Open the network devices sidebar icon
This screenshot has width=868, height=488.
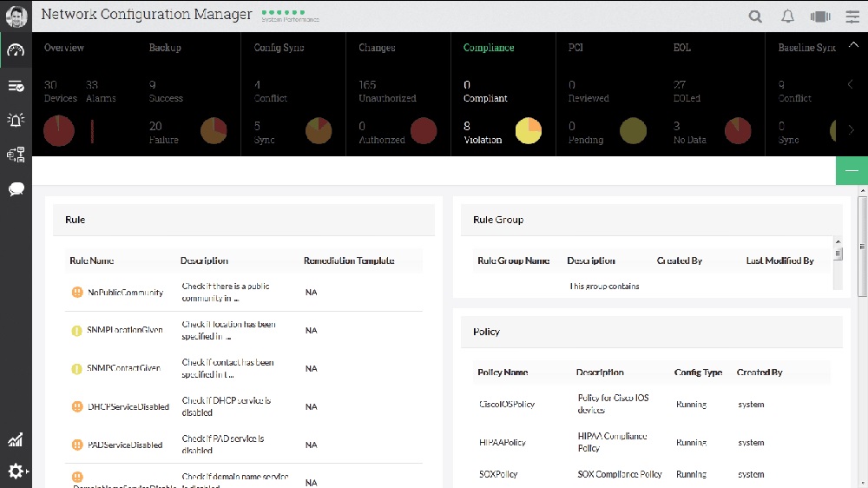(x=16, y=155)
